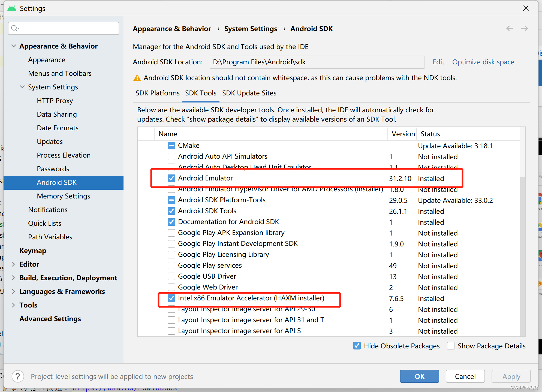542x392 pixels.
Task: Uncheck the Android Emulator checkbox
Action: [171, 178]
